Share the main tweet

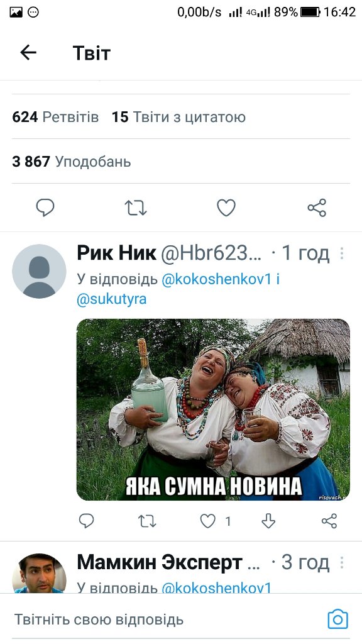coord(317,208)
